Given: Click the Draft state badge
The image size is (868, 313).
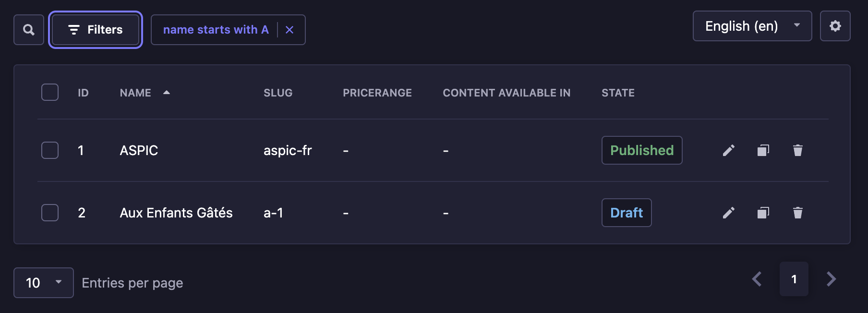Looking at the screenshot, I should (626, 213).
